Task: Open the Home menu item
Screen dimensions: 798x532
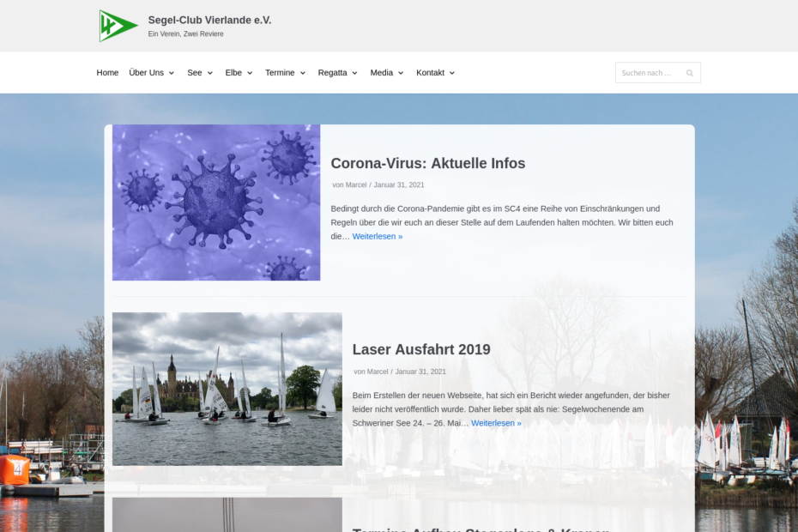Action: pos(107,73)
